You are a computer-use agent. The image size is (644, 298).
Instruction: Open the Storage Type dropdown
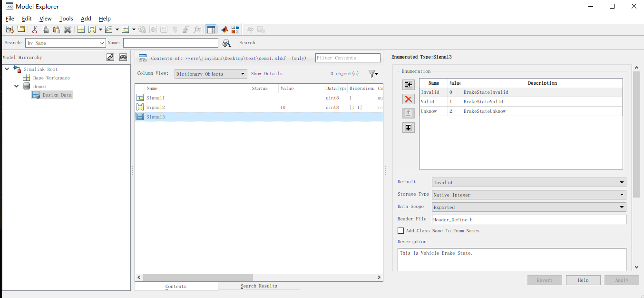[x=621, y=195]
